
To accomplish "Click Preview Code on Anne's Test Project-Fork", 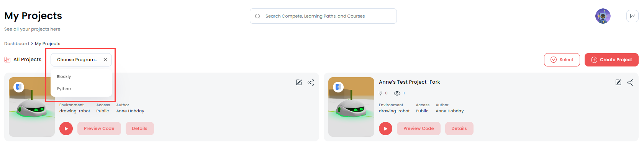I will [x=419, y=129].
